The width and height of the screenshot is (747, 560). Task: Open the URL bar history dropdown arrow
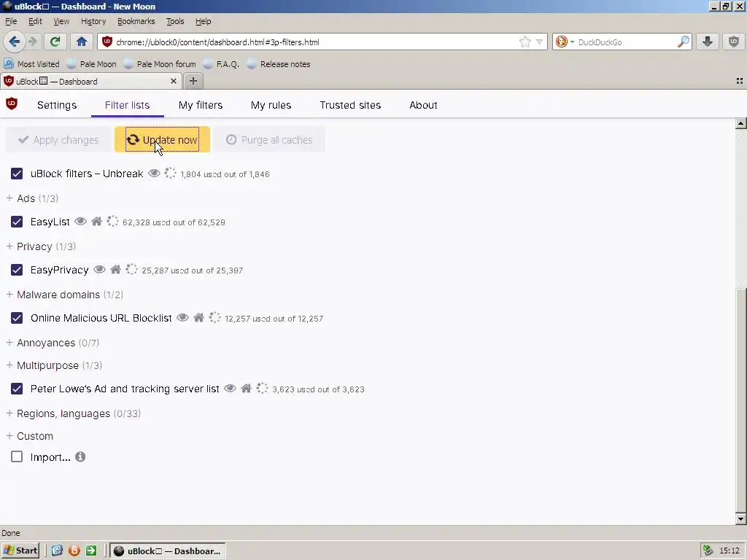pyautogui.click(x=539, y=42)
